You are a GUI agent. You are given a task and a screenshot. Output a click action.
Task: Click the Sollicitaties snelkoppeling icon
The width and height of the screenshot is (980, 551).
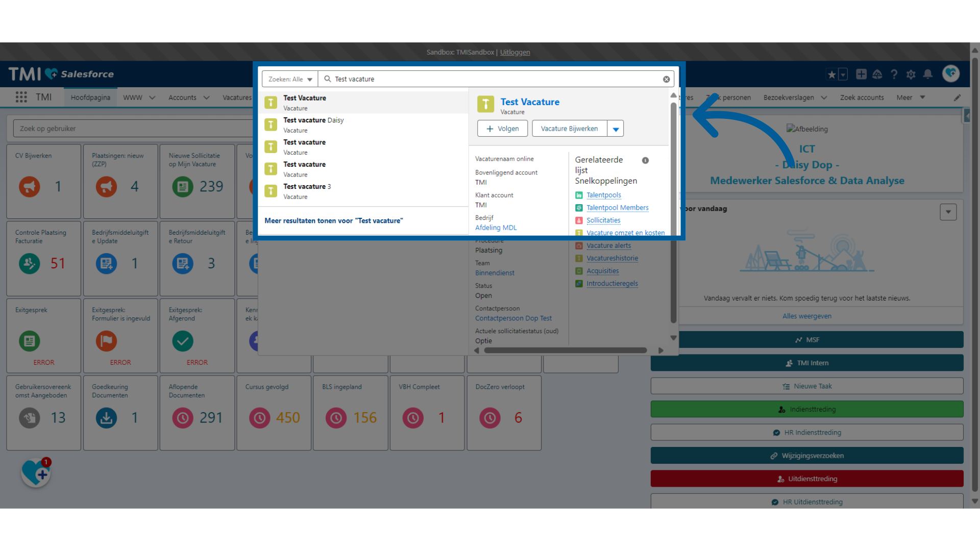(x=579, y=219)
